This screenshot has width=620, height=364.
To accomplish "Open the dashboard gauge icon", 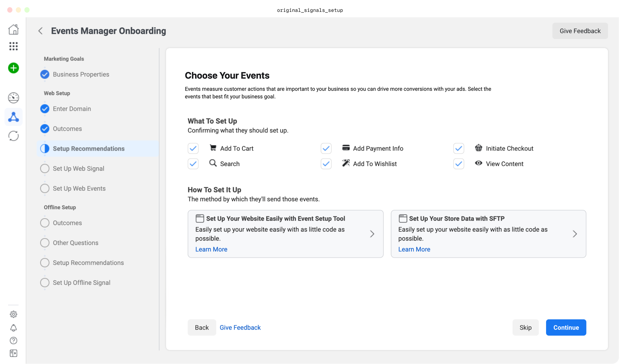I will tap(13, 98).
